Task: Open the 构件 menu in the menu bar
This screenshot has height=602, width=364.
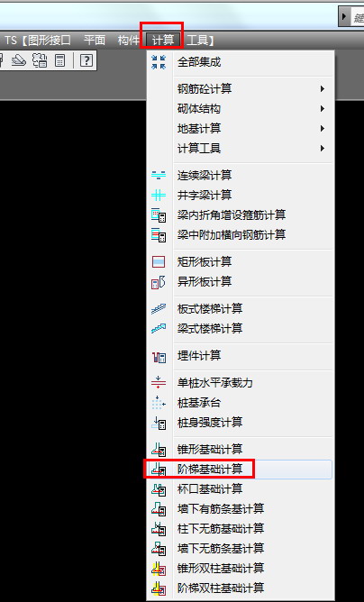Action: 129,40
